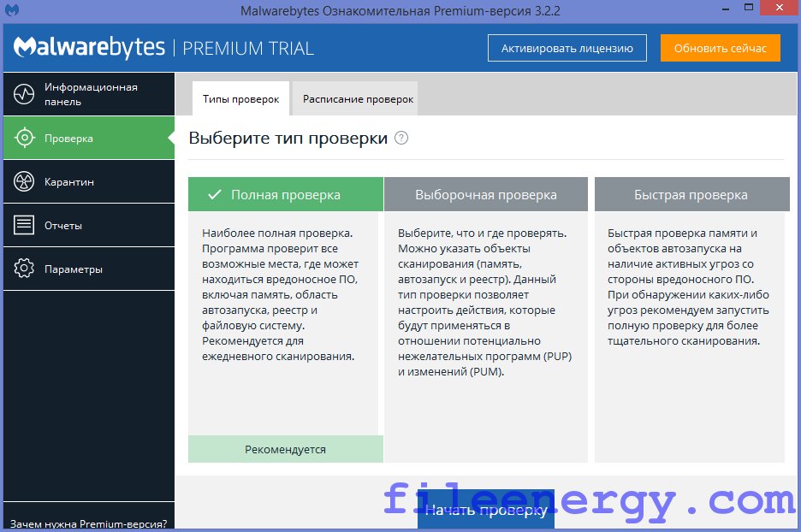Select the Полная проверка scan type header
Viewport: 801px width, 532px height.
pyautogui.click(x=286, y=194)
